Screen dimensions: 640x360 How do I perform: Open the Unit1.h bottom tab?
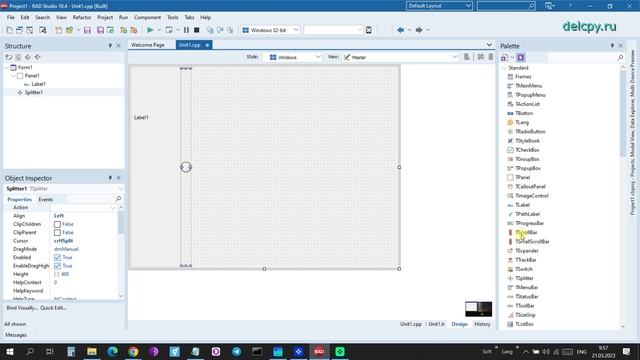(x=436, y=324)
